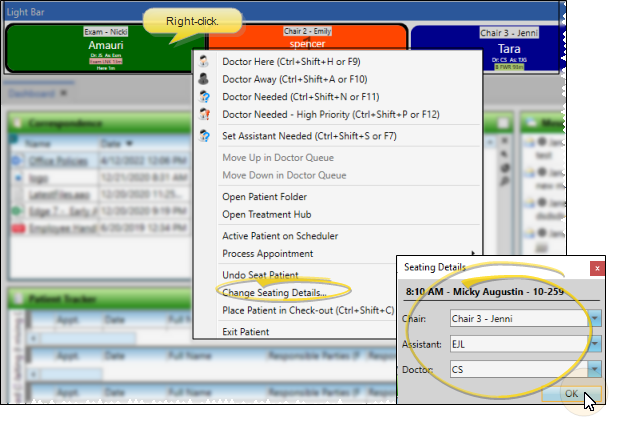Choose Open Treatment Hub

[267, 213]
